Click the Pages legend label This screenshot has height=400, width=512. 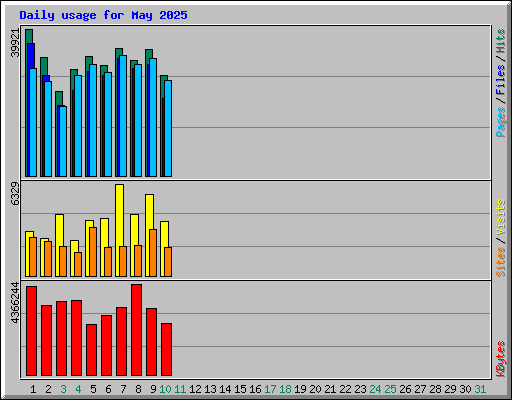point(501,122)
